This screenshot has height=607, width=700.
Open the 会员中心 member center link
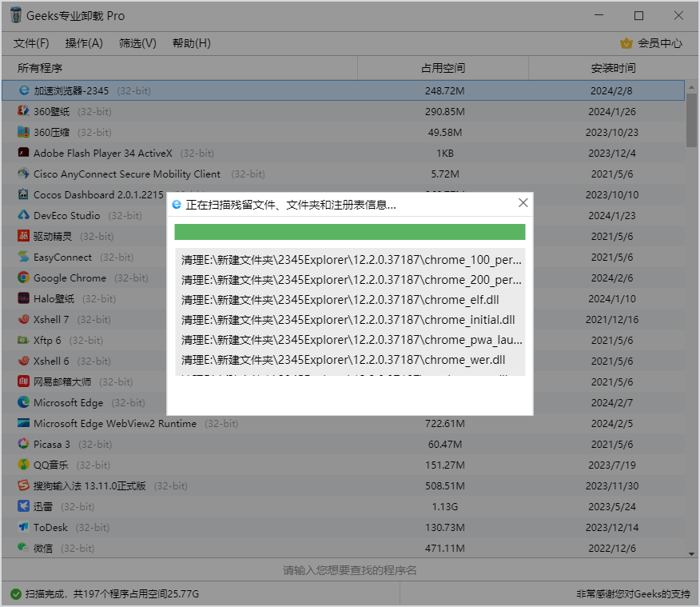coord(660,43)
